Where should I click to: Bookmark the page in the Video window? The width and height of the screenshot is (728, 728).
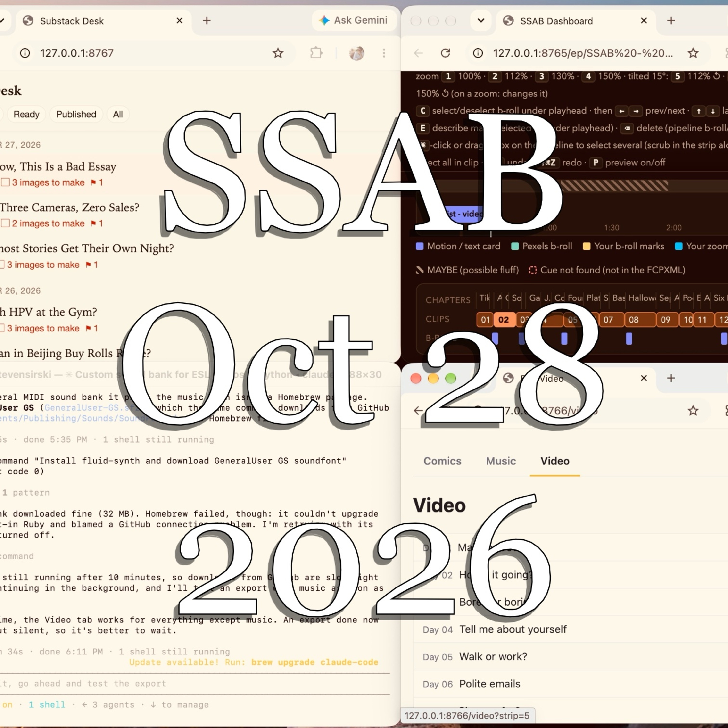point(693,410)
